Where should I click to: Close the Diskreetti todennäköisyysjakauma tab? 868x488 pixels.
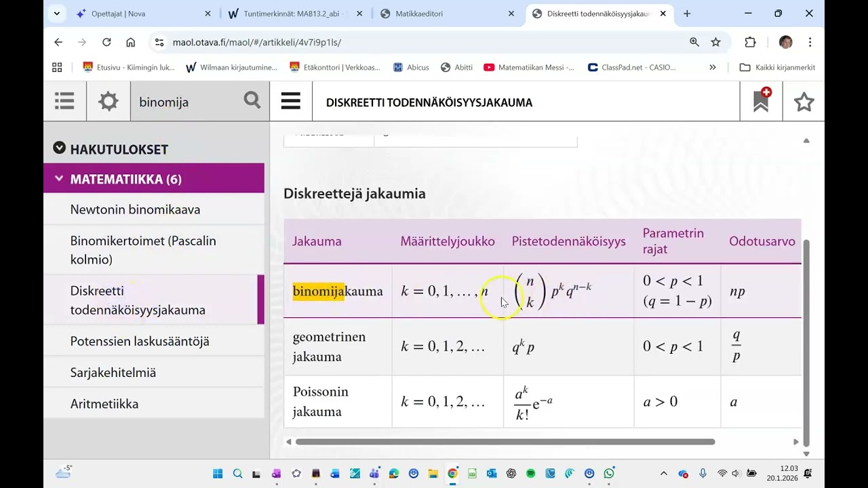tap(663, 13)
